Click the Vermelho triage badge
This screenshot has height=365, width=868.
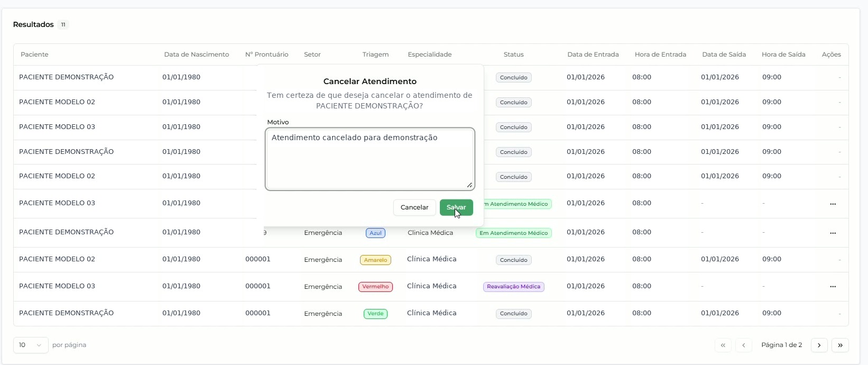click(x=375, y=287)
